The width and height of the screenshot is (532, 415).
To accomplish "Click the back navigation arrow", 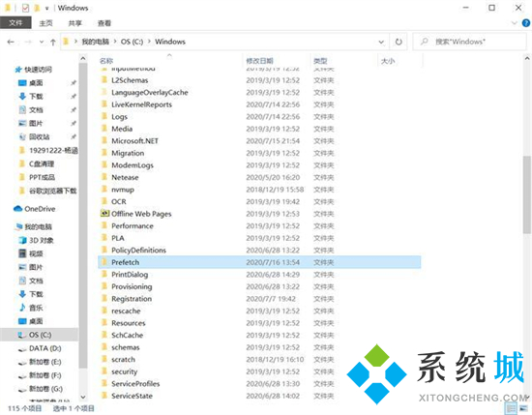I will 11,42.
